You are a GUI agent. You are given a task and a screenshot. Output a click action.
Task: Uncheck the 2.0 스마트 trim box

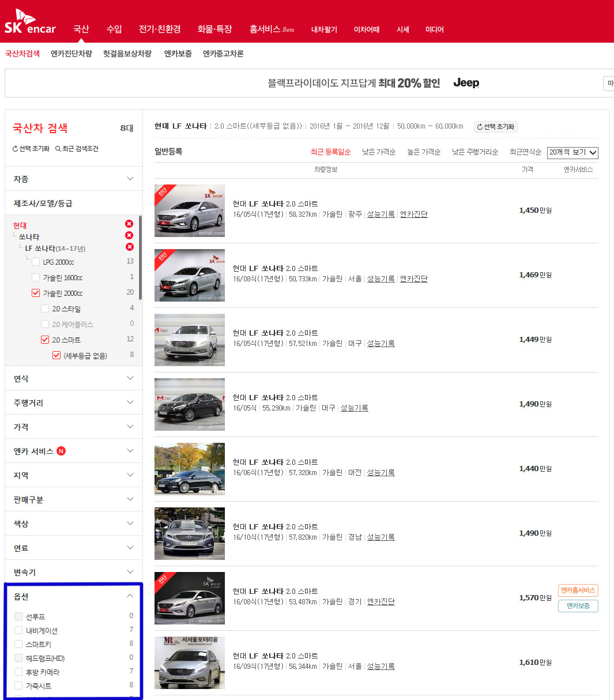45,340
